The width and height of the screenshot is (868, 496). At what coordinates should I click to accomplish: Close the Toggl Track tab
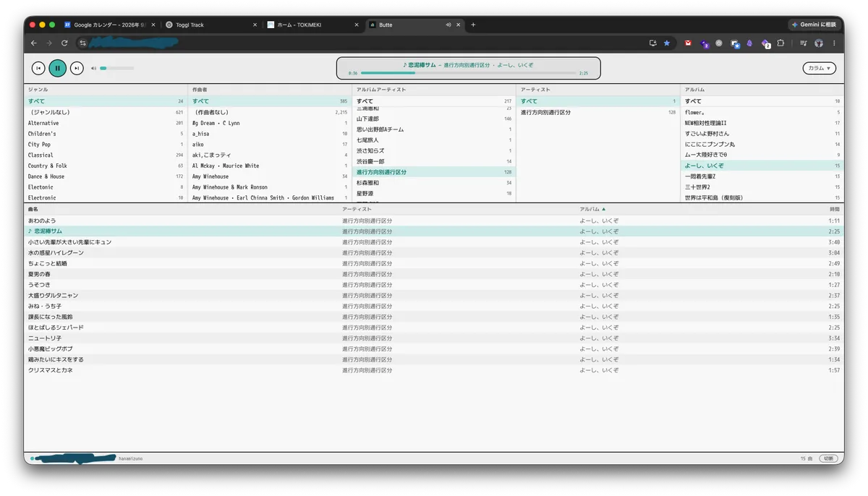[255, 25]
